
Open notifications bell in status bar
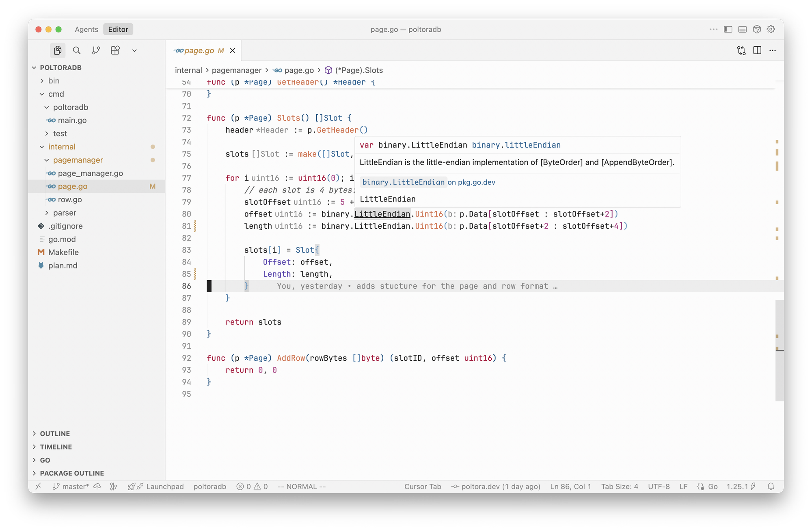771,487
